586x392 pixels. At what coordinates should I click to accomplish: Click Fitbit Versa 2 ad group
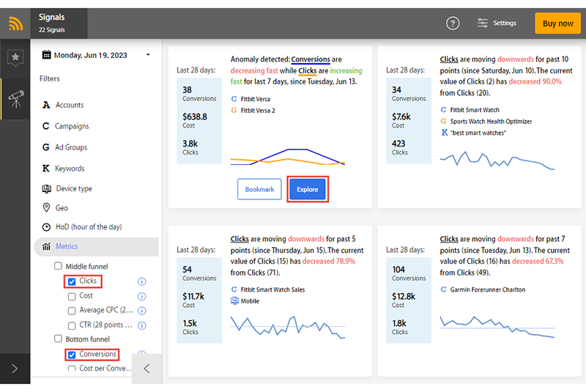(x=258, y=111)
